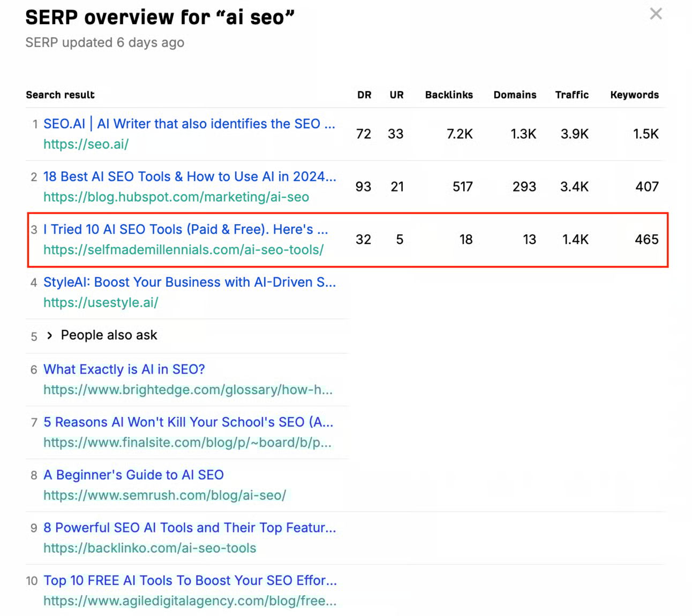This screenshot has width=692, height=616.
Task: Click the DR column header
Action: (x=364, y=95)
